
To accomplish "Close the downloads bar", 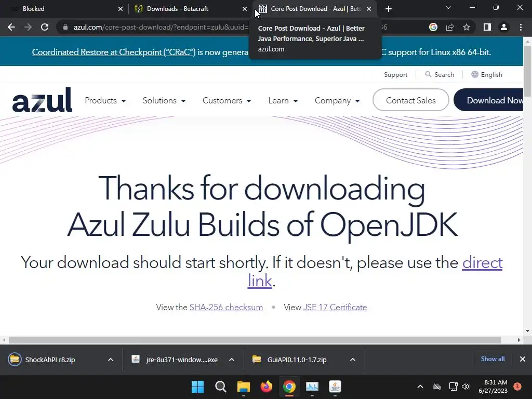I will [523, 359].
